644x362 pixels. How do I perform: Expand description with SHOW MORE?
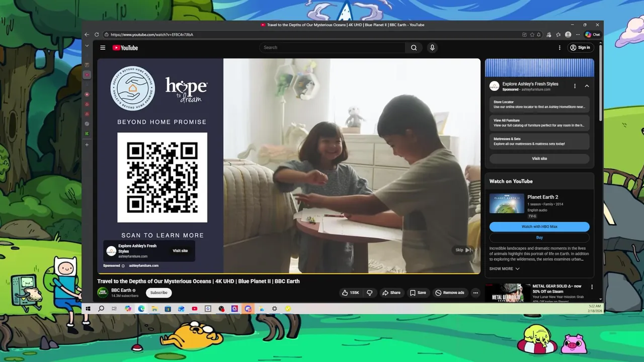tap(504, 269)
